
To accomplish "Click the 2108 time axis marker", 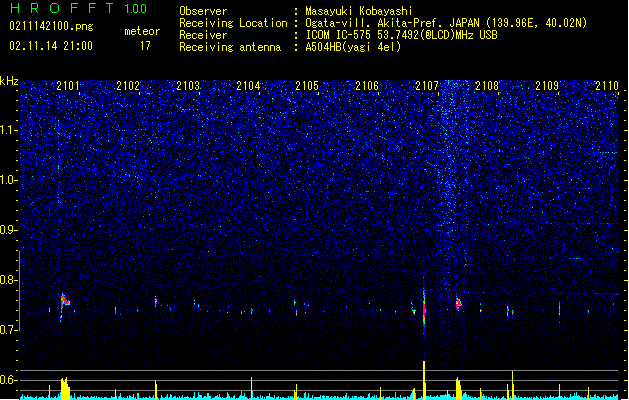I will [487, 86].
